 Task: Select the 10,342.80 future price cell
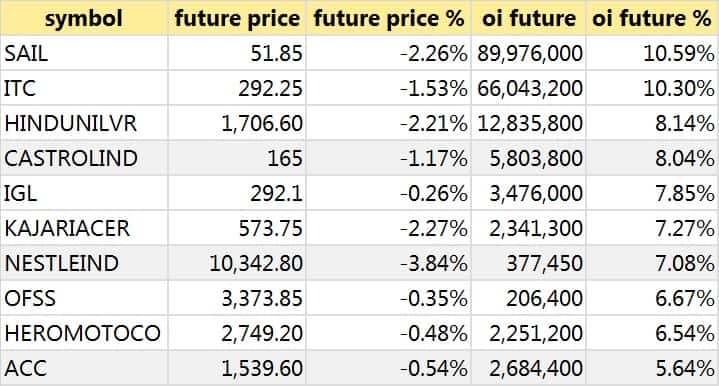[237, 263]
